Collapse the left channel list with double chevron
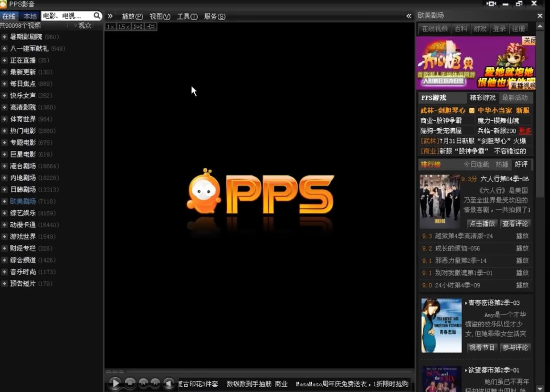Viewport: 550px width, 392px height. point(110,16)
